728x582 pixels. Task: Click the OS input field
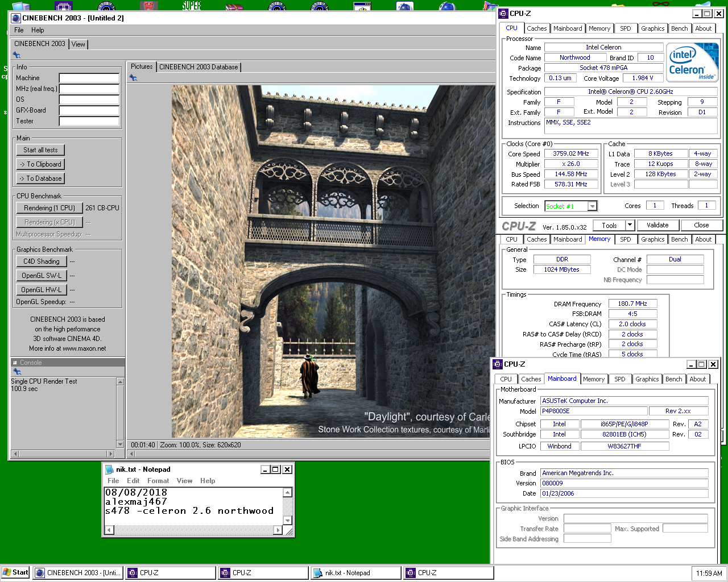click(x=89, y=99)
